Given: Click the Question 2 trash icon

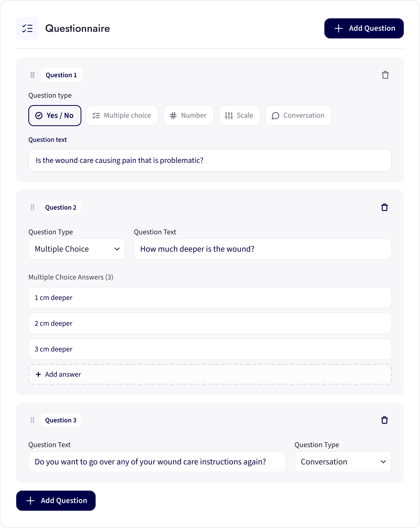Looking at the screenshot, I should [385, 208].
